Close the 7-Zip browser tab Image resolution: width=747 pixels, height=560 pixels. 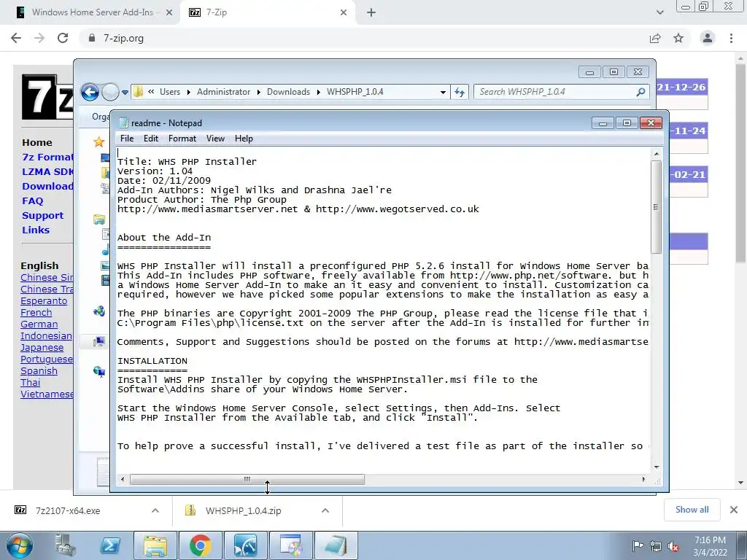[x=344, y=13]
